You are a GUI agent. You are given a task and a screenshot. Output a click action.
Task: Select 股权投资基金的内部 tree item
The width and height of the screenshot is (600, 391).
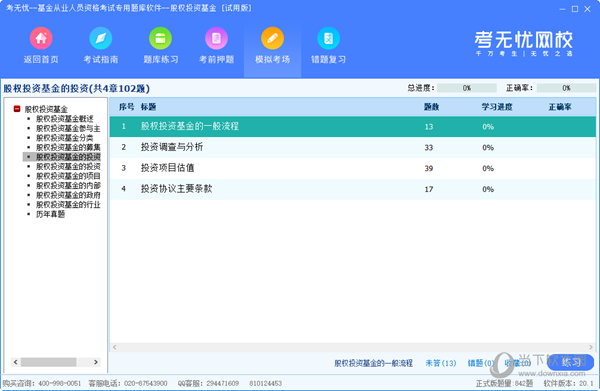[68, 186]
